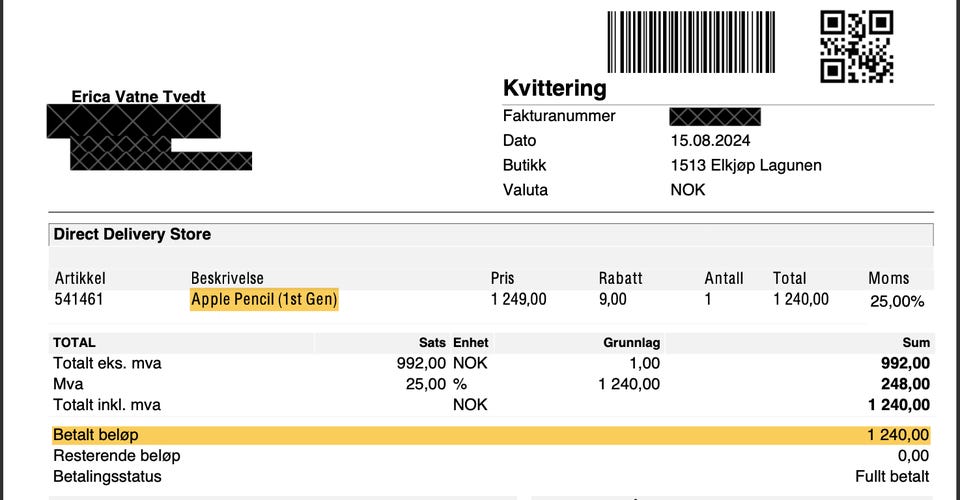Click the Kvittering heading
This screenshot has height=500, width=960.
[554, 88]
